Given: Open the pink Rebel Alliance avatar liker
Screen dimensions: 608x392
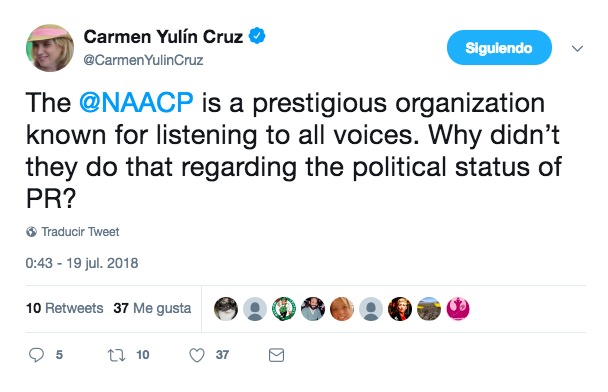Looking at the screenshot, I should click(x=458, y=309).
